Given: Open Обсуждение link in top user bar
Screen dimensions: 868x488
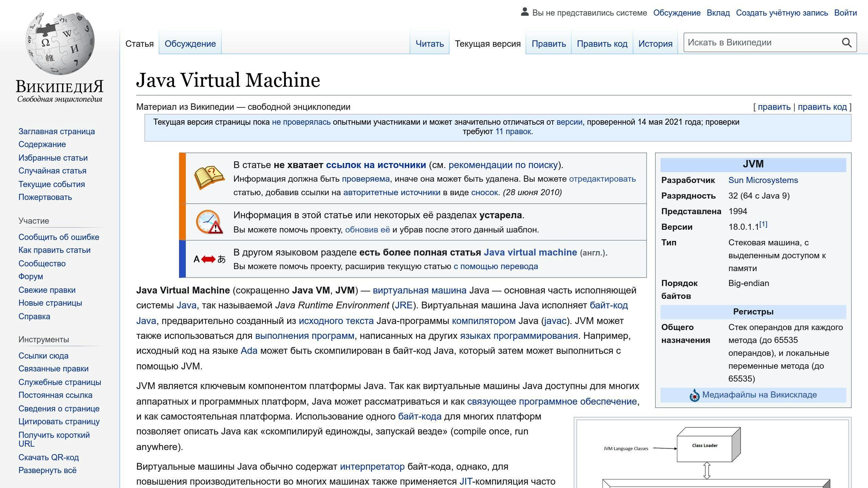Looking at the screenshot, I should coord(677,13).
